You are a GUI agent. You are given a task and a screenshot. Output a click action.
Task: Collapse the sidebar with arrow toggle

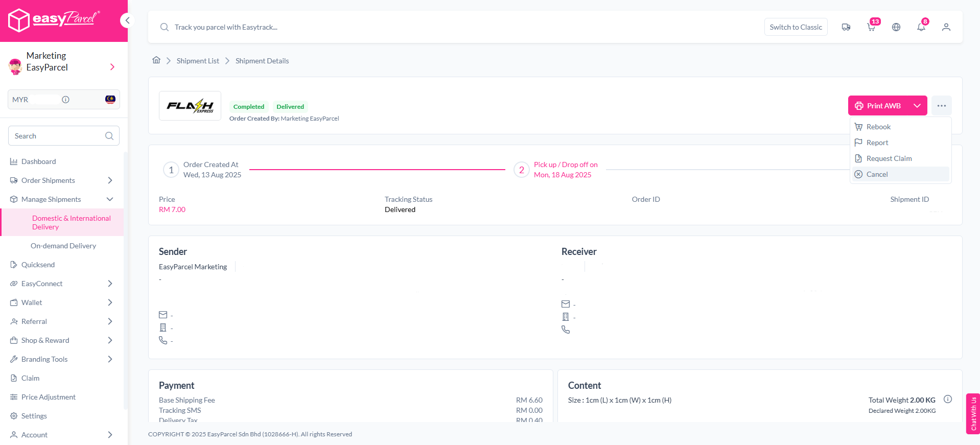pos(127,20)
